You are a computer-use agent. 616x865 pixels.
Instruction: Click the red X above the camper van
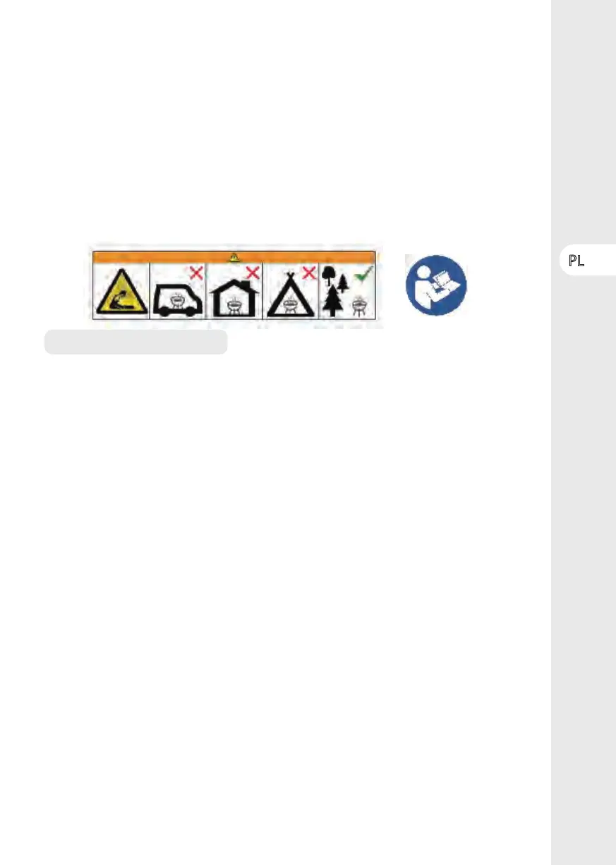[x=196, y=273]
